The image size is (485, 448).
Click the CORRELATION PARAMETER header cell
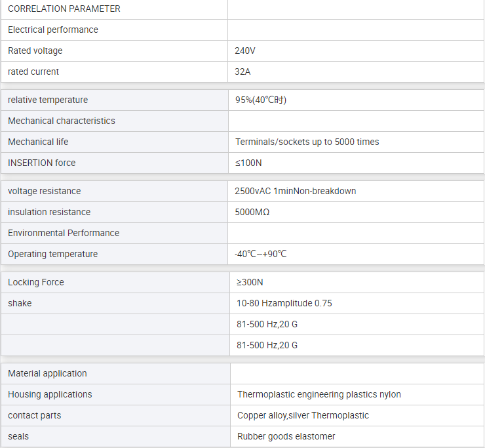click(114, 9)
